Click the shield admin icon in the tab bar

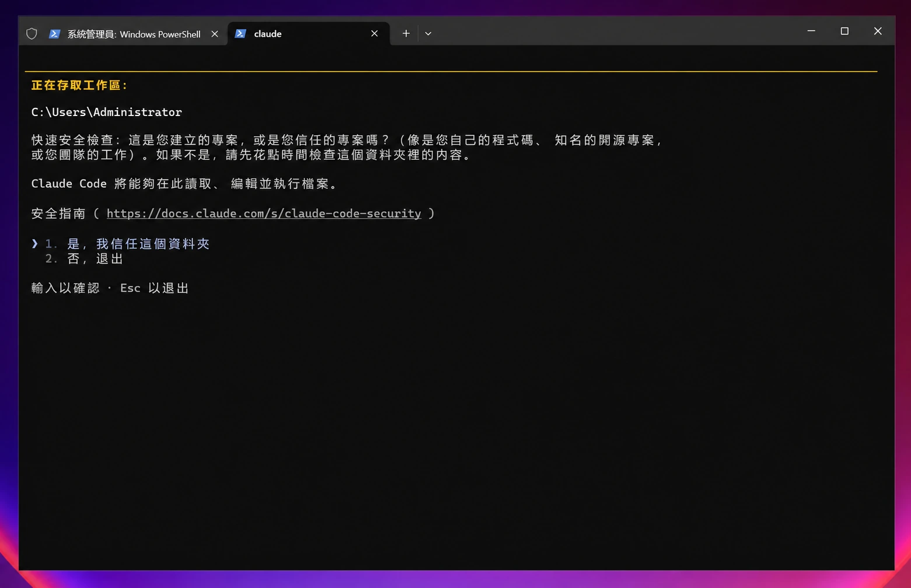pyautogui.click(x=32, y=34)
